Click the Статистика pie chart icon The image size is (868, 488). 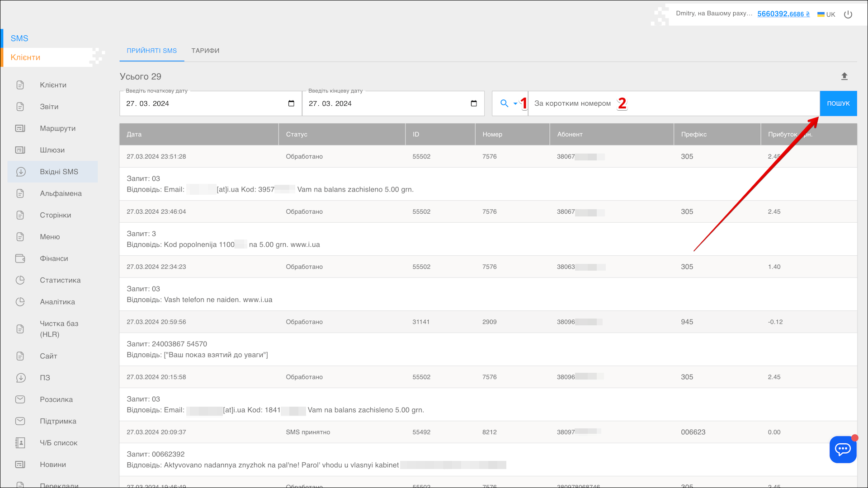click(x=20, y=280)
